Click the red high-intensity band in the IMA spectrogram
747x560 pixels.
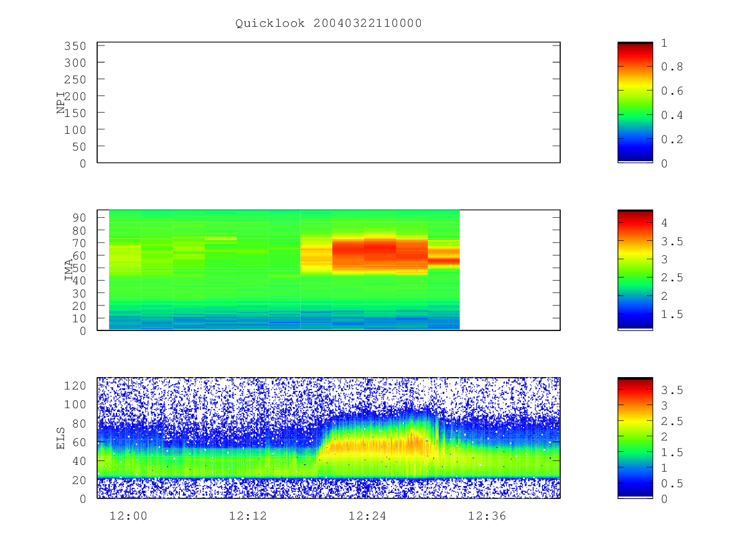380,253
